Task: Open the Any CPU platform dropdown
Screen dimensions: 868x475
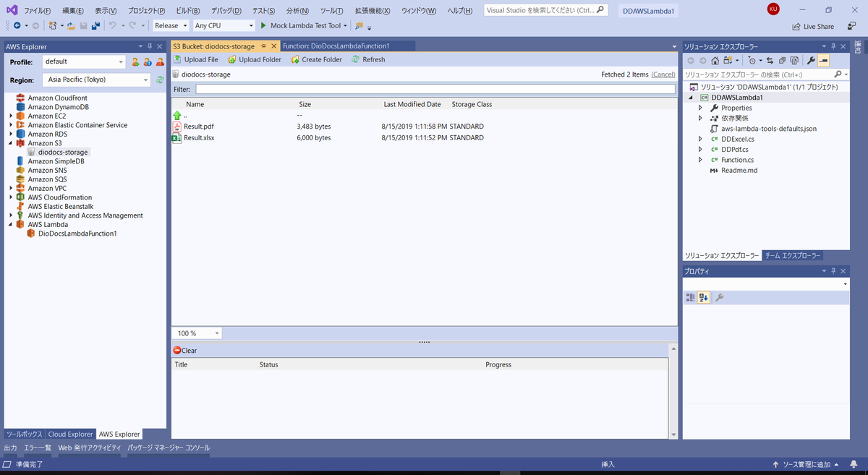Action: [224, 25]
